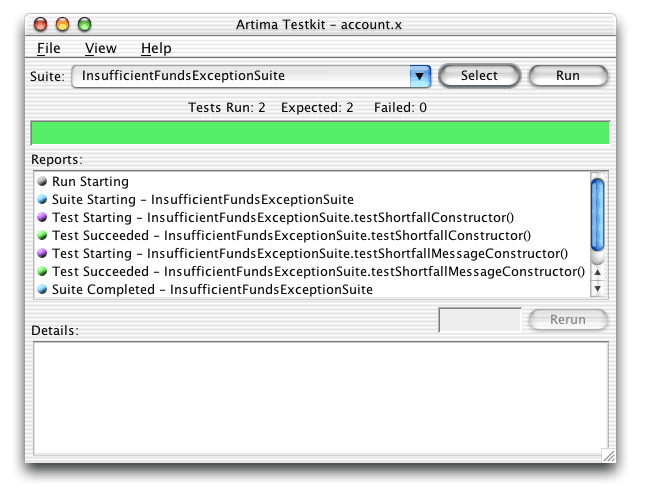This screenshot has height=489, width=648.
Task: Click inside the Details text area
Action: pos(321,398)
